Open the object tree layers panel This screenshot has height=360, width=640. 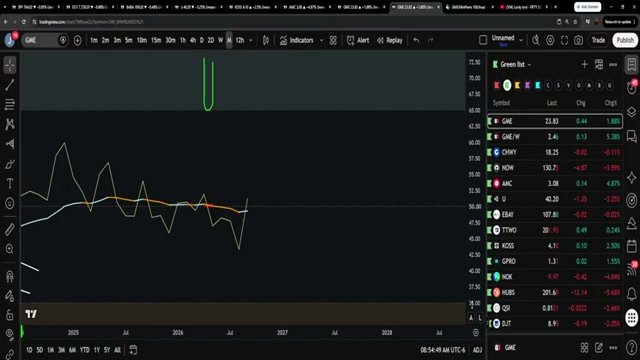pos(631,112)
